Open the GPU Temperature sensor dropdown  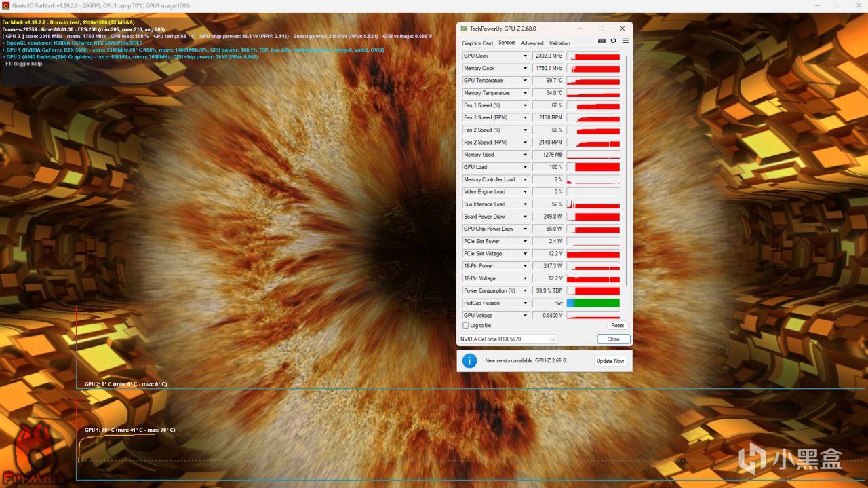pyautogui.click(x=525, y=81)
